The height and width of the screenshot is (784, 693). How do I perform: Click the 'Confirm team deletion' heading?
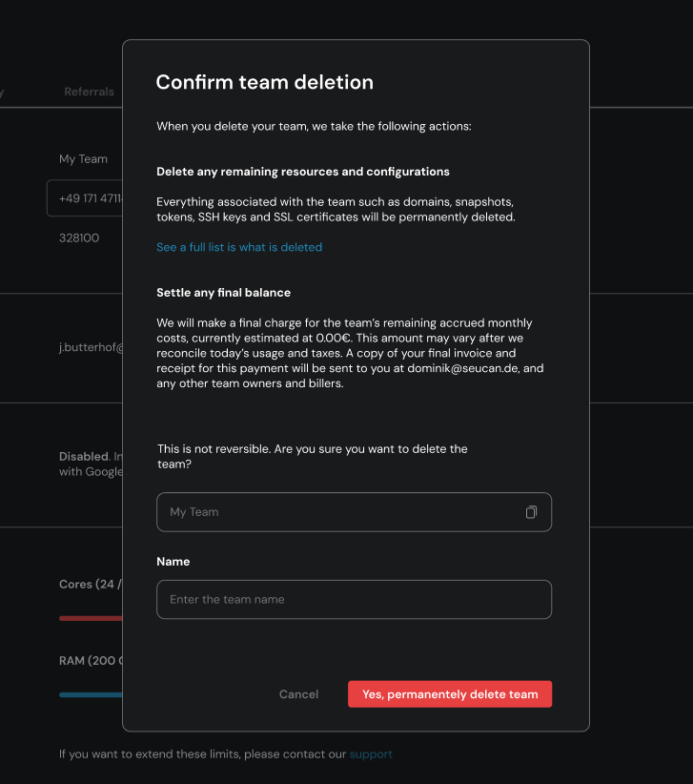264,83
